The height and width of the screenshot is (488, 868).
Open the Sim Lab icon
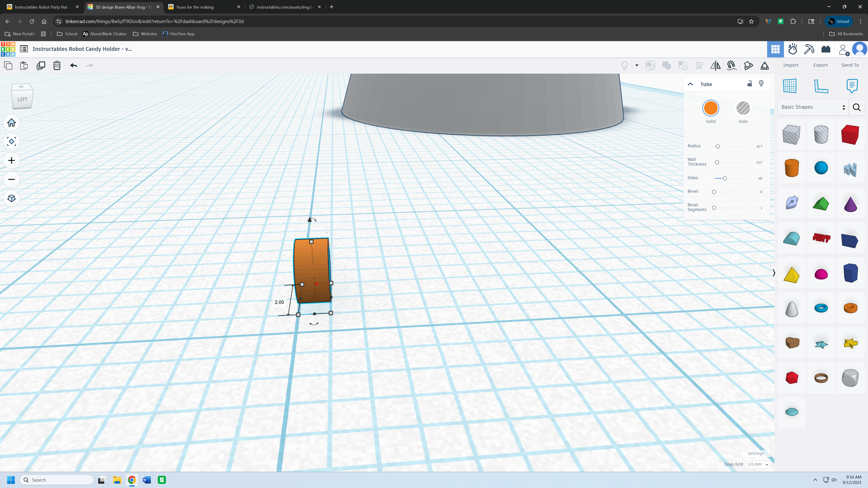[792, 49]
